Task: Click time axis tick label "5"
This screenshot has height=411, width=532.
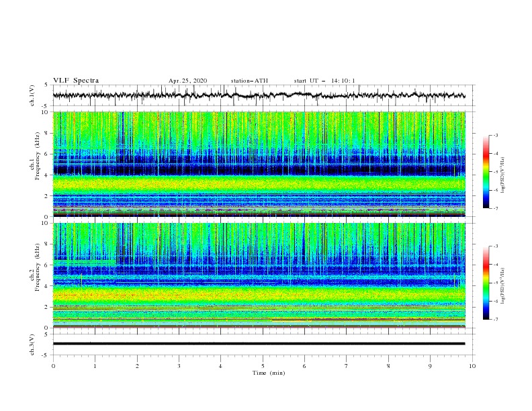Action: [x=263, y=366]
